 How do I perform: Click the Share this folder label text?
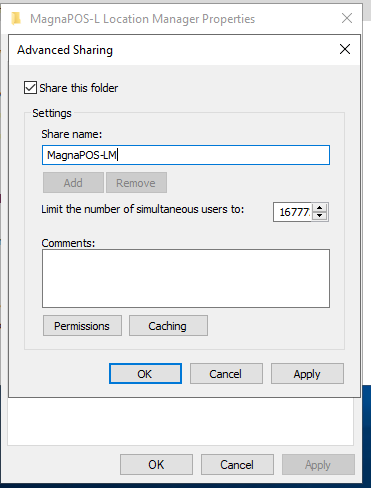(x=79, y=88)
